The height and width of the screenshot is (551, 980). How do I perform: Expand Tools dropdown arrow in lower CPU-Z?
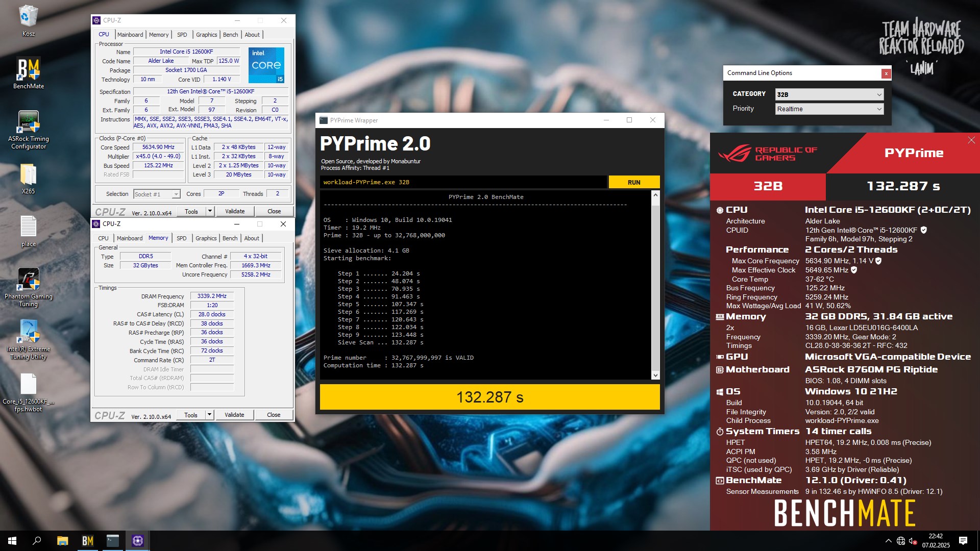[x=209, y=415]
